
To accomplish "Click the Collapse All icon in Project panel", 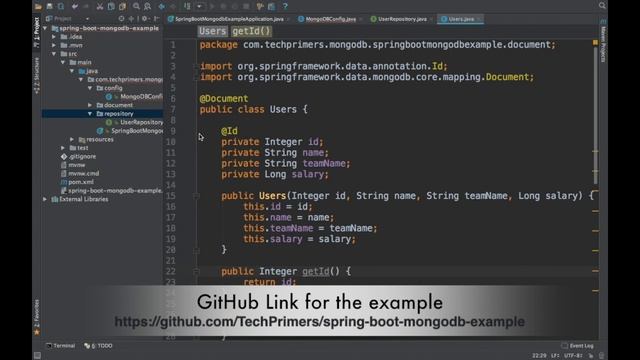I will [131, 19].
